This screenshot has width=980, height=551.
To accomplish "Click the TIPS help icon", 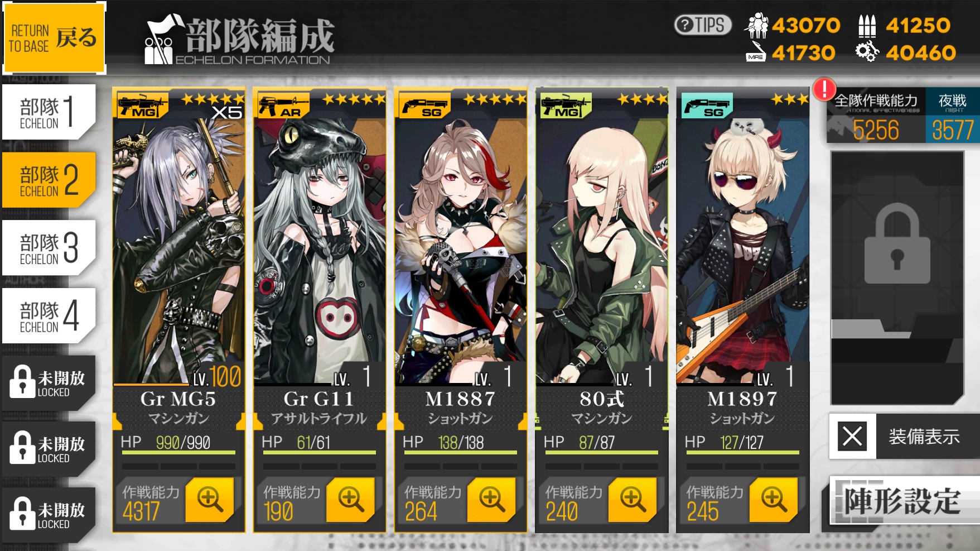I will pyautogui.click(x=703, y=25).
